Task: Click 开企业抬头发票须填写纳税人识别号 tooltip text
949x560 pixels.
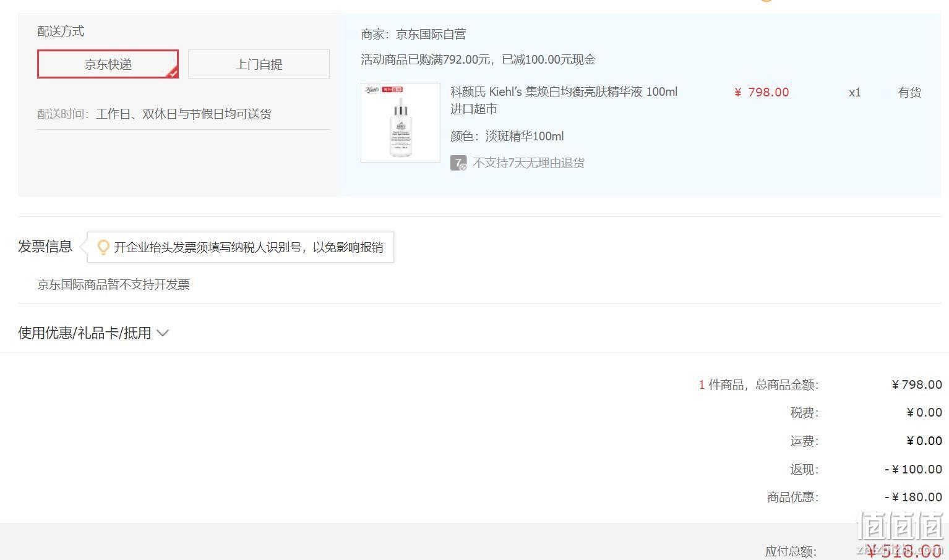Action: coord(249,247)
